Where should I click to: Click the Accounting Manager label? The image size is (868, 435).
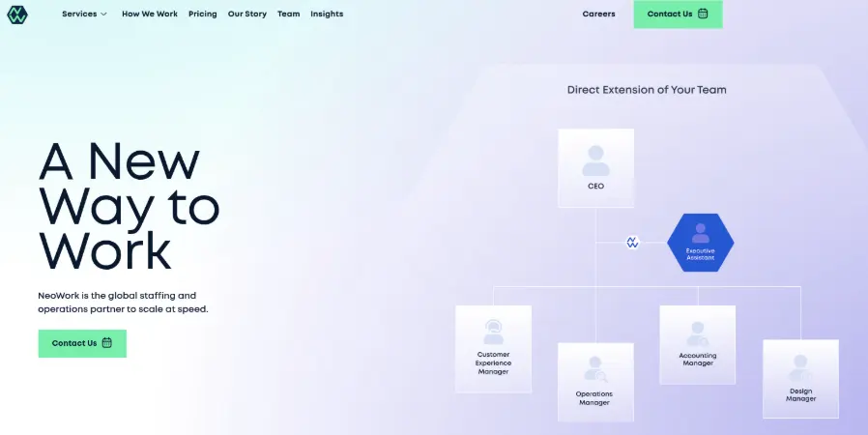coord(698,360)
